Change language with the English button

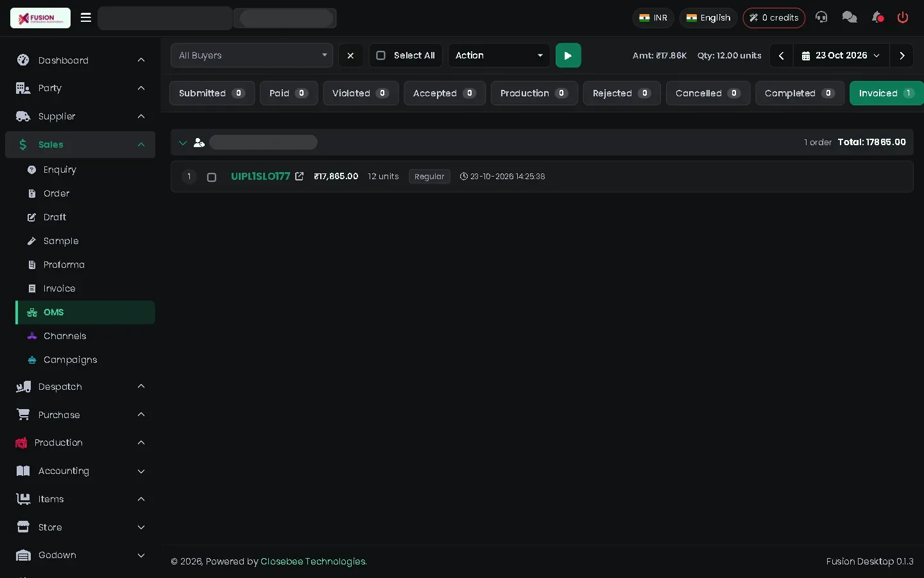[x=708, y=17]
